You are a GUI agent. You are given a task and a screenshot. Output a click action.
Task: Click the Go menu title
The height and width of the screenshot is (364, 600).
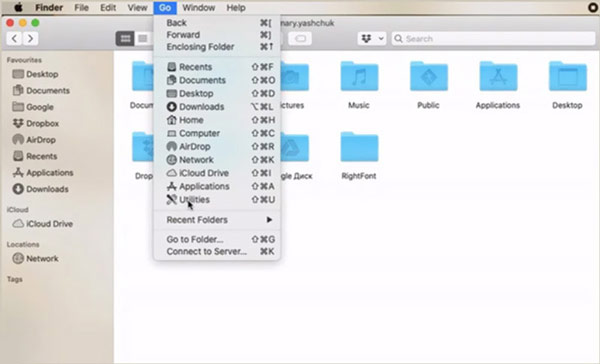coord(165,8)
